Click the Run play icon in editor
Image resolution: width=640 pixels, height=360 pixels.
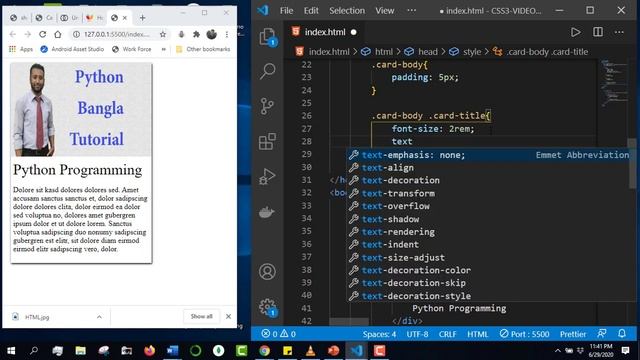(576, 32)
